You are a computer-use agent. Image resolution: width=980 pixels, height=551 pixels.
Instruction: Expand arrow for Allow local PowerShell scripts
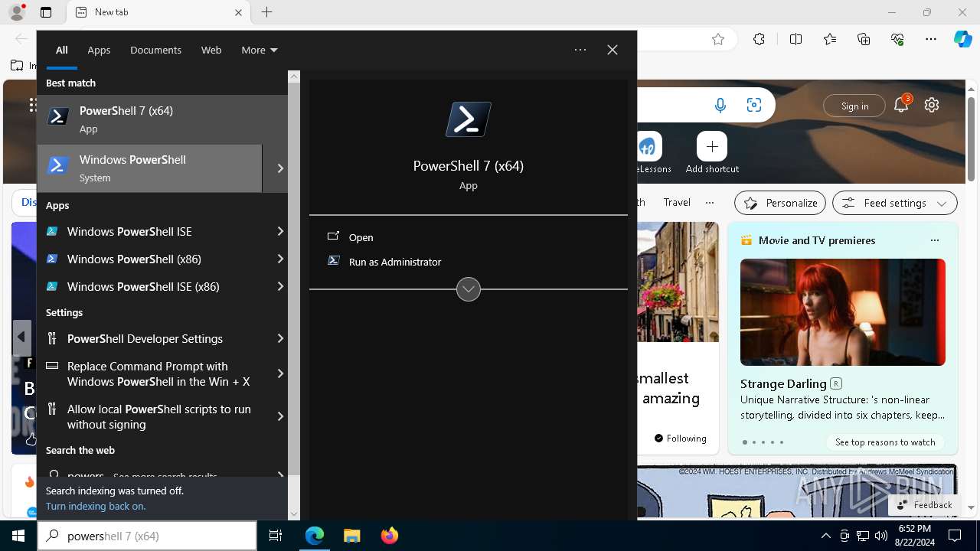[280, 416]
